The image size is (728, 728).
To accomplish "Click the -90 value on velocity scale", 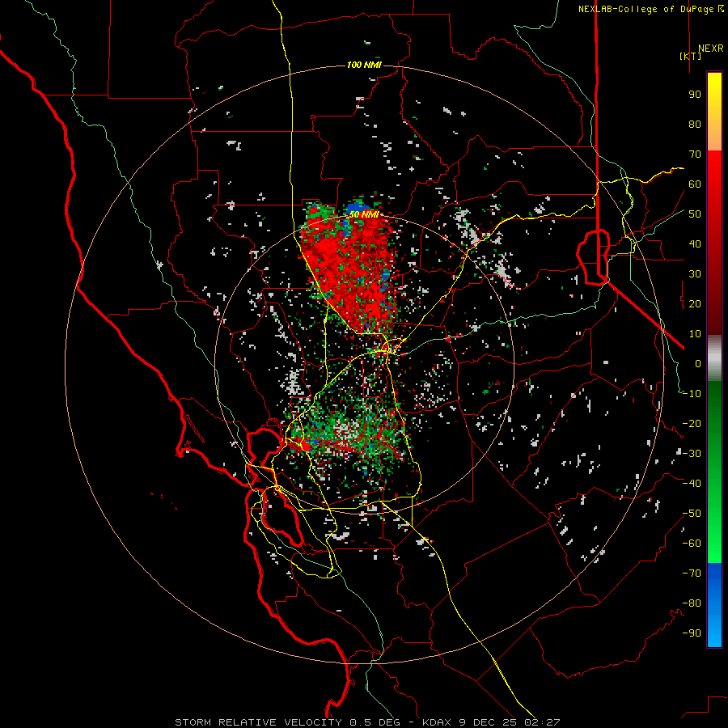I will tap(692, 633).
